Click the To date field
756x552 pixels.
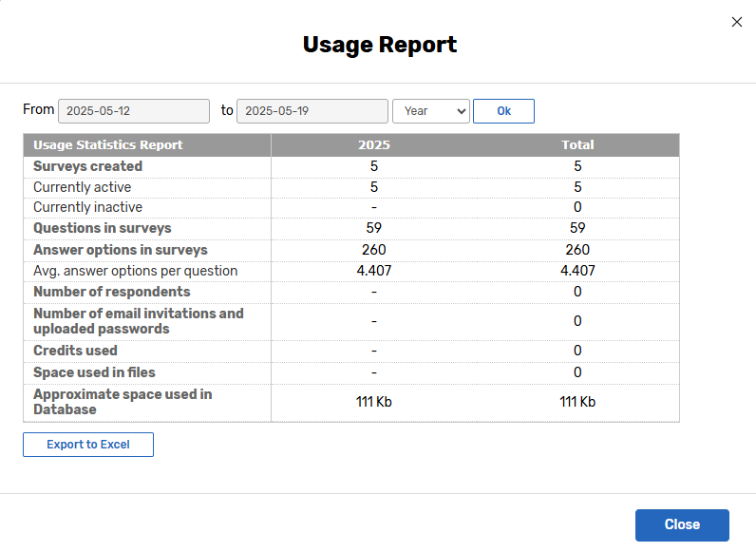pyautogui.click(x=312, y=111)
